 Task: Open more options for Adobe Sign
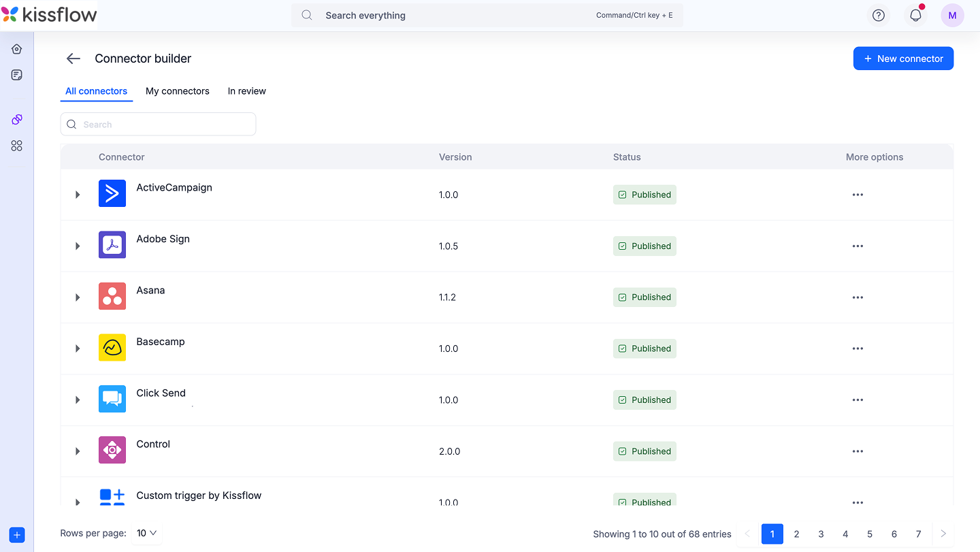point(857,246)
